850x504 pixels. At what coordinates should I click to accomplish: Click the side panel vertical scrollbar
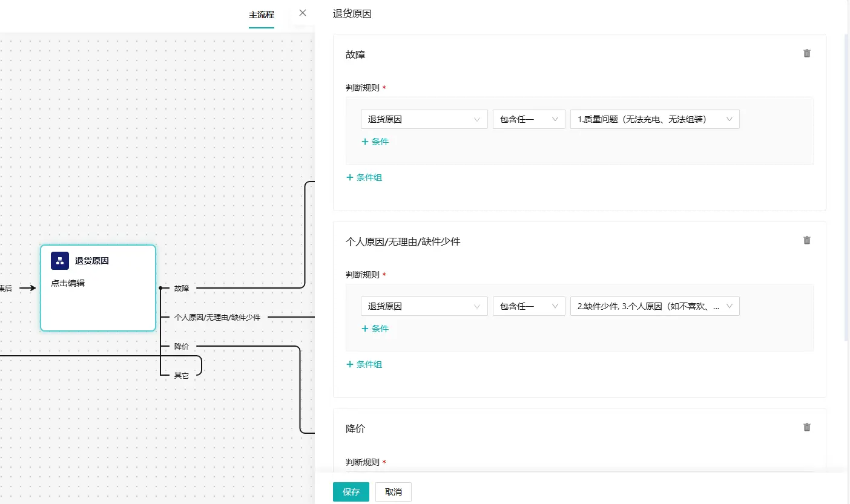point(846,188)
